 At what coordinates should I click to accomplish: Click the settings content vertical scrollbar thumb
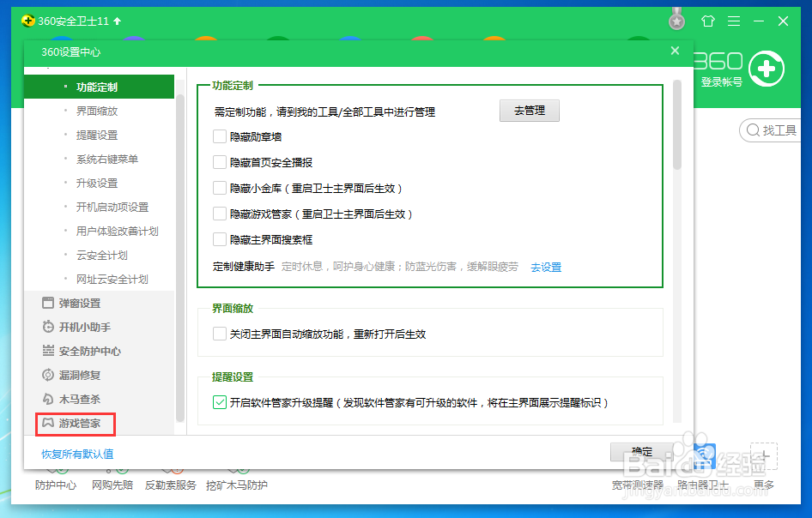coord(677,124)
